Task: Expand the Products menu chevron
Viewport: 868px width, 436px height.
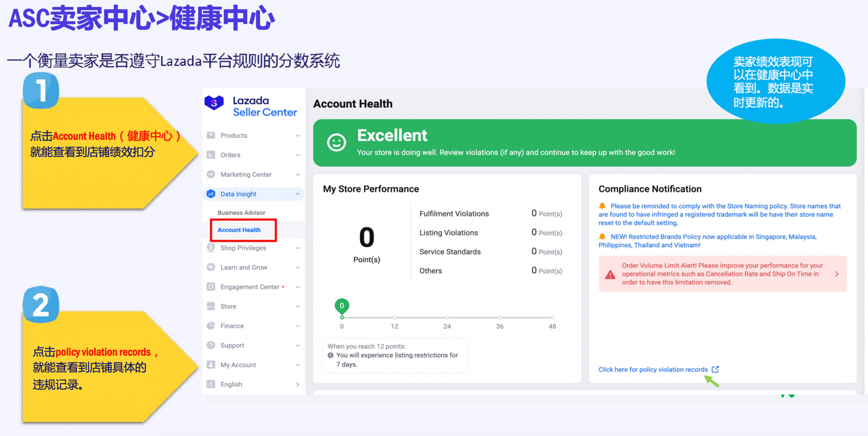Action: click(298, 136)
